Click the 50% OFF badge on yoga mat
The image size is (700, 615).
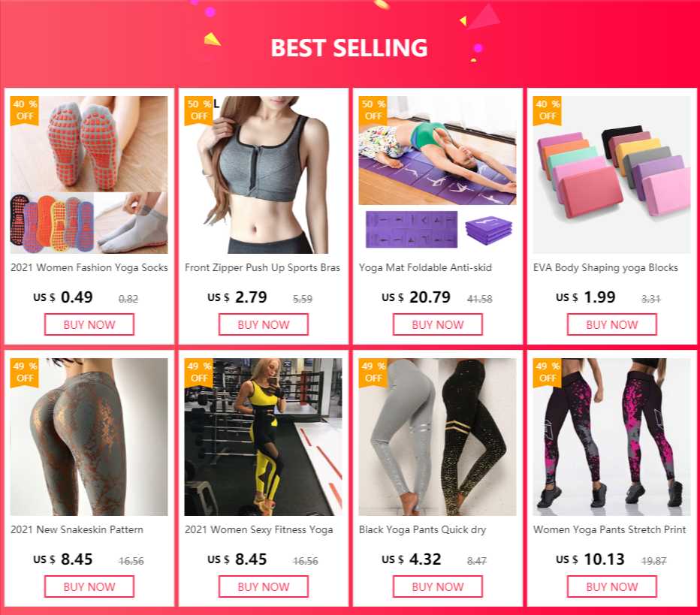click(373, 110)
